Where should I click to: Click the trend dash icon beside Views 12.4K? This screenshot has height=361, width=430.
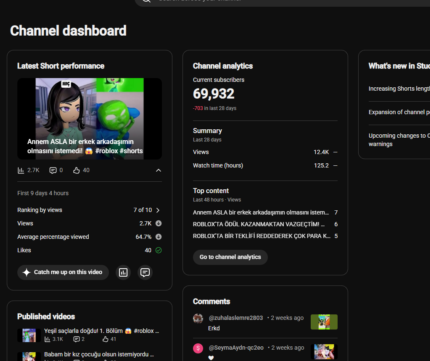(x=335, y=152)
